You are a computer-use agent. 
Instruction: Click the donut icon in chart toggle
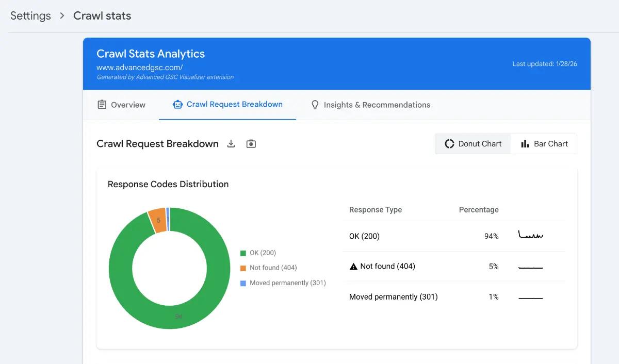449,144
